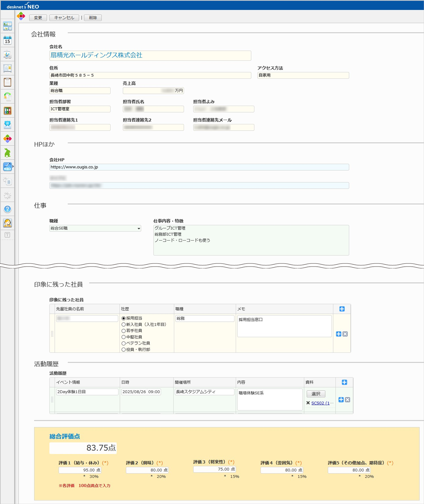This screenshot has height=504, width=424.
Task: Add a row via 印象に残った社員 header plus button
Action: 342,309
